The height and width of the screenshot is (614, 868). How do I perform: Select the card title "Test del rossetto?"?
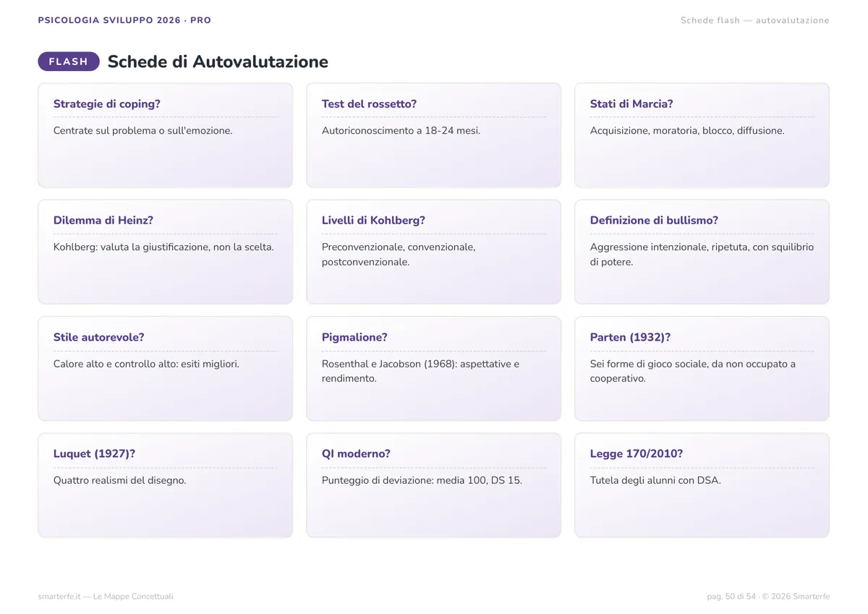(369, 104)
